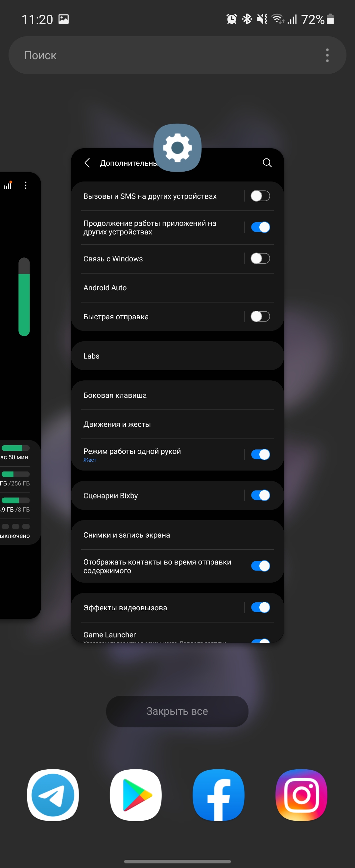Open Android Auto settings
This screenshot has width=355, height=868.
pyautogui.click(x=177, y=287)
